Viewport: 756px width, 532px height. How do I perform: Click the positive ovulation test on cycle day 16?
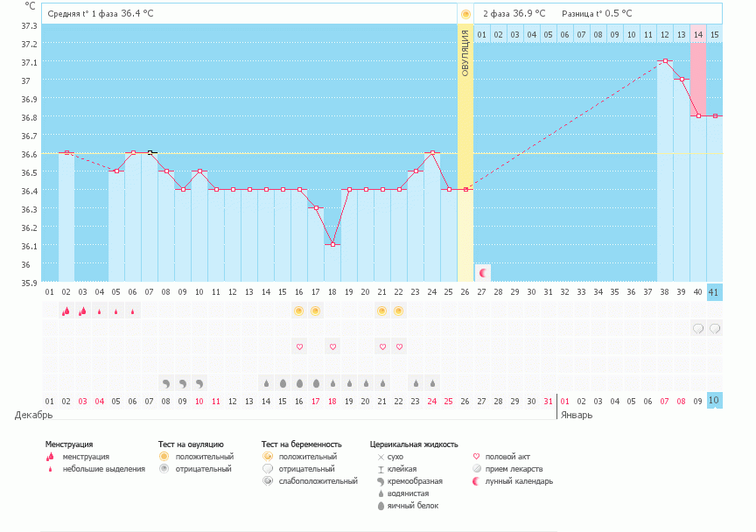[x=298, y=311]
